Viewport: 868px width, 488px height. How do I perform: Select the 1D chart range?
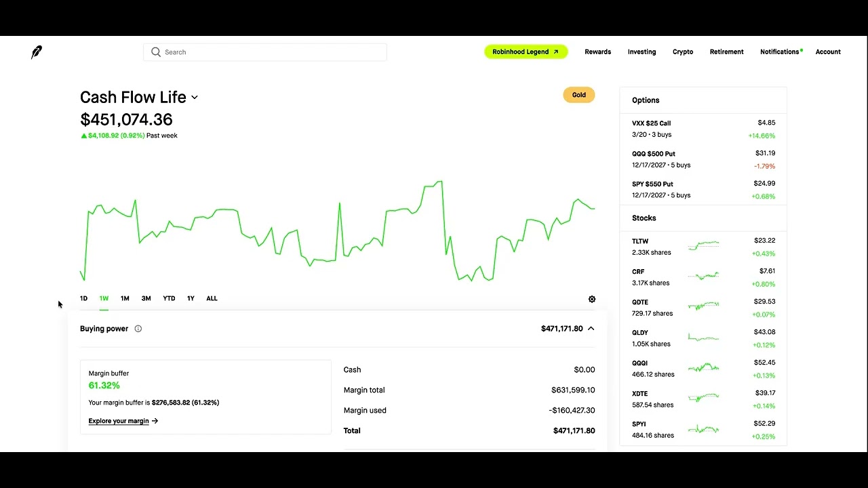83,298
